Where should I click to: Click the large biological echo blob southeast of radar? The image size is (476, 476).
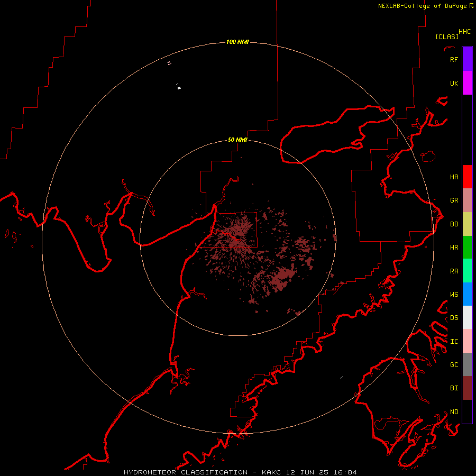[x=282, y=279]
